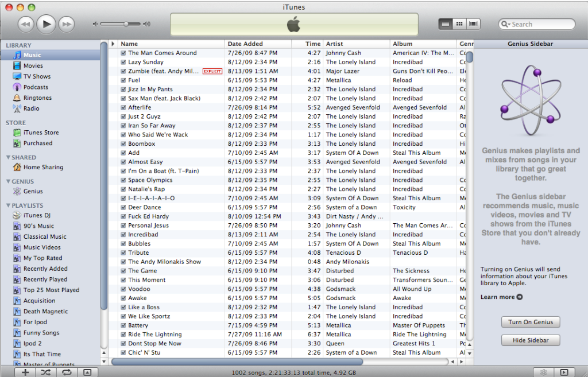Uncheck the Fuel song checkbox
588x377 pixels.
(123, 80)
